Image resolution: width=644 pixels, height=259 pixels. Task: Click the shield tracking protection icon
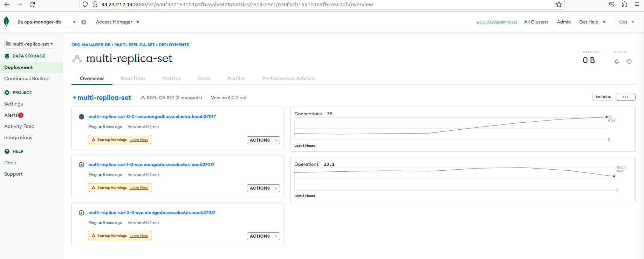85,5
